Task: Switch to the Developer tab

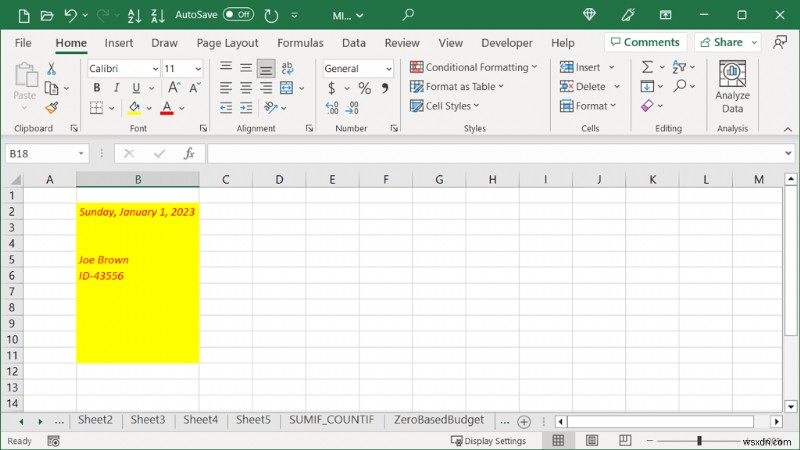Action: pos(507,43)
